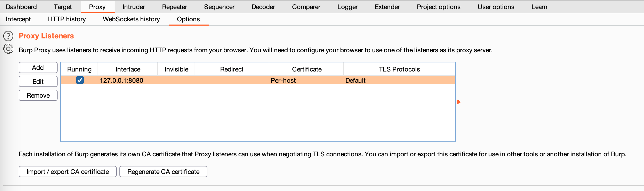Click the TLS Protocols column header
The image size is (644, 191).
tap(399, 69)
